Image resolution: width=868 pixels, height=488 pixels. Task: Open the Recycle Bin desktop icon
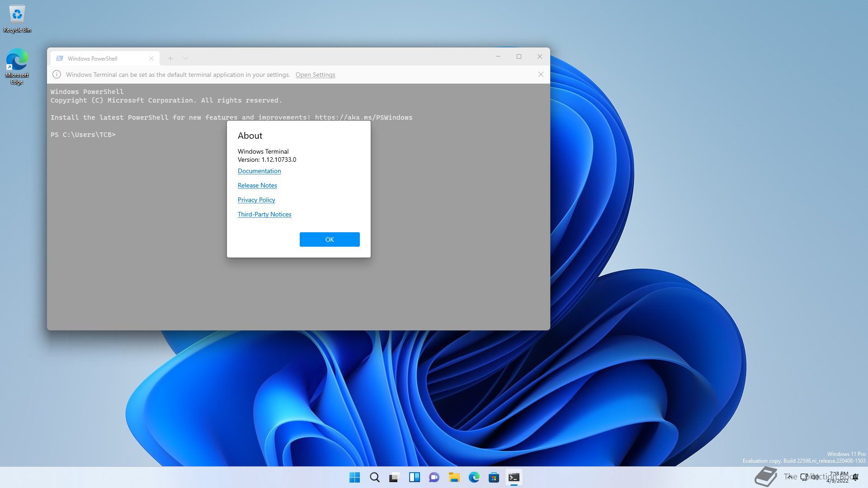click(17, 19)
